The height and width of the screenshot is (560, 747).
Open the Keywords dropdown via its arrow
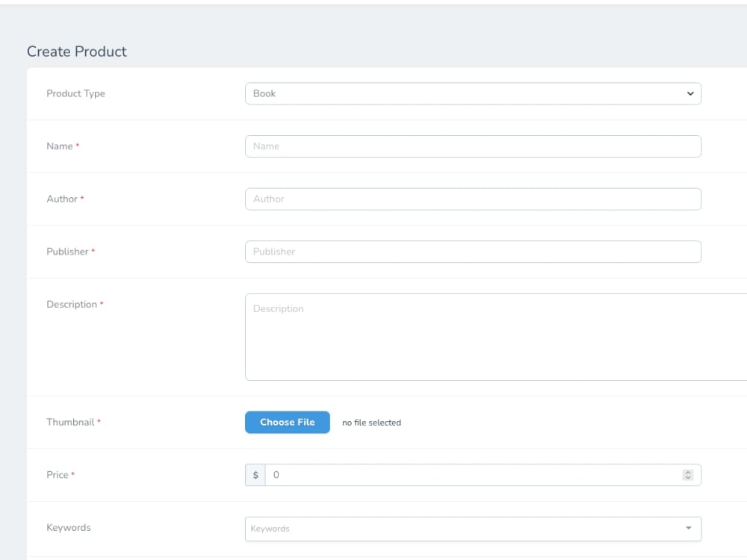[x=688, y=528]
